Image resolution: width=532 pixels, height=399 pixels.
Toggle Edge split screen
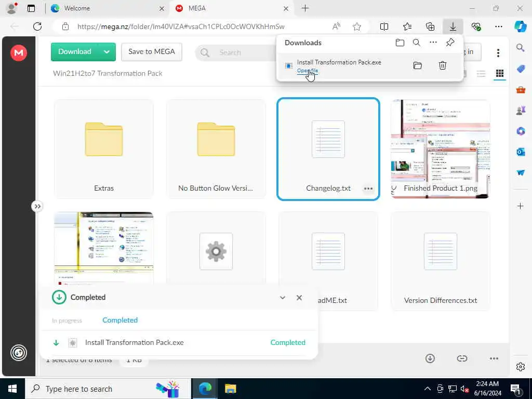pos(384,26)
